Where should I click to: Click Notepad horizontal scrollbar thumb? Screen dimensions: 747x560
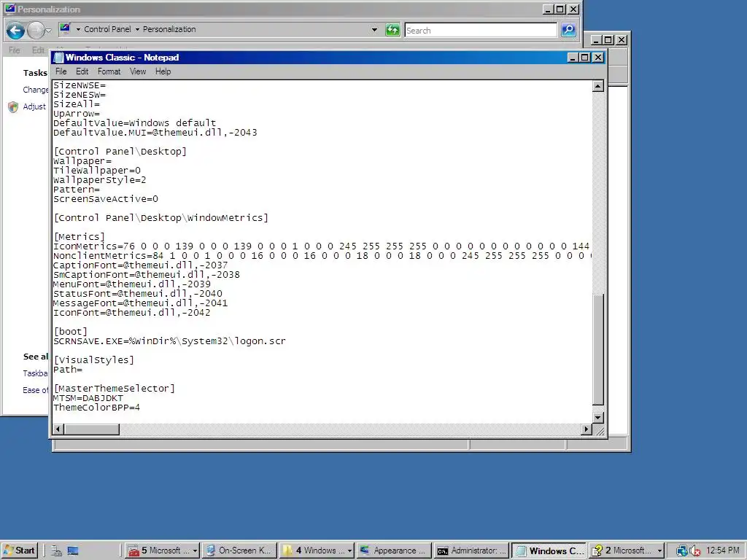coord(91,429)
